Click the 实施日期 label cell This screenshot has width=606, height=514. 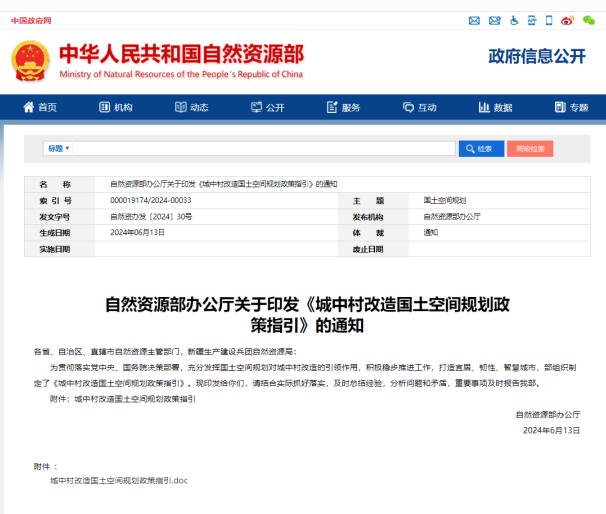(54, 249)
